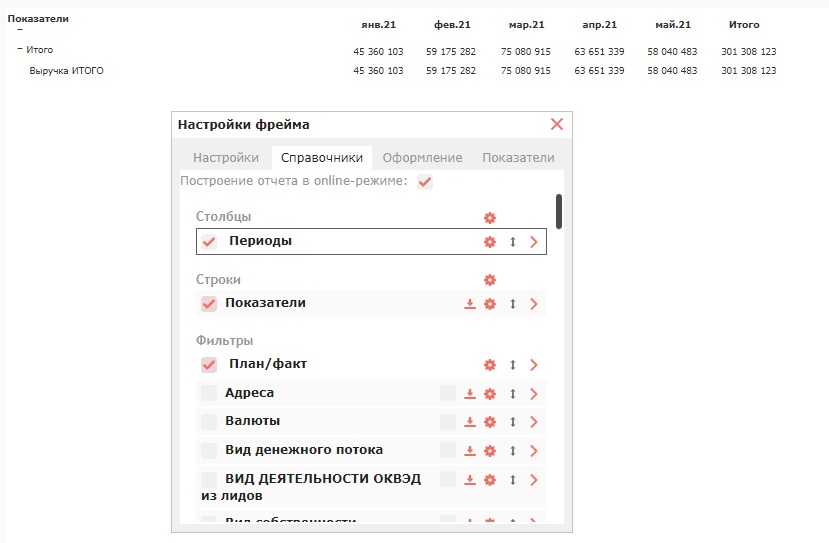Uncheck the Периоды checkbox
829x543 pixels.
[209, 242]
